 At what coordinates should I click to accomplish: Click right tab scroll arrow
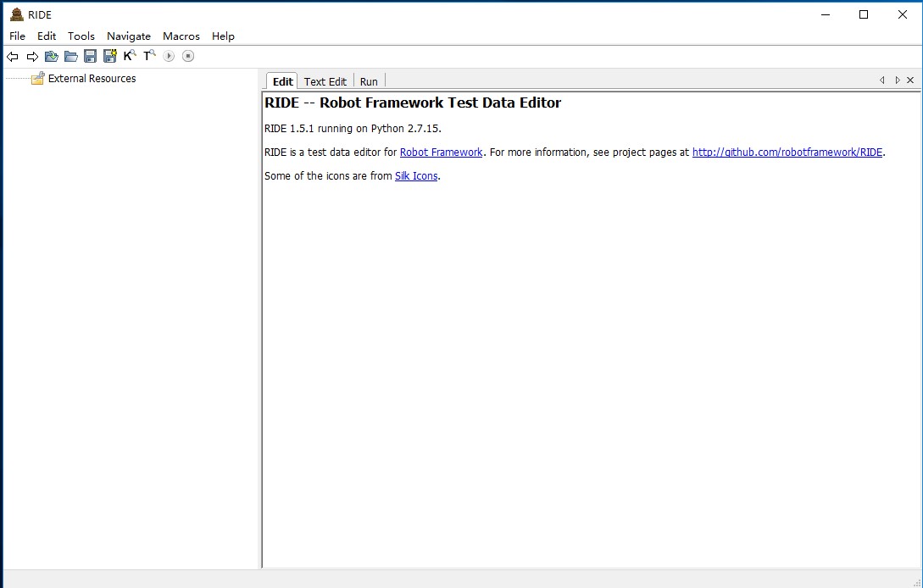[x=897, y=80]
